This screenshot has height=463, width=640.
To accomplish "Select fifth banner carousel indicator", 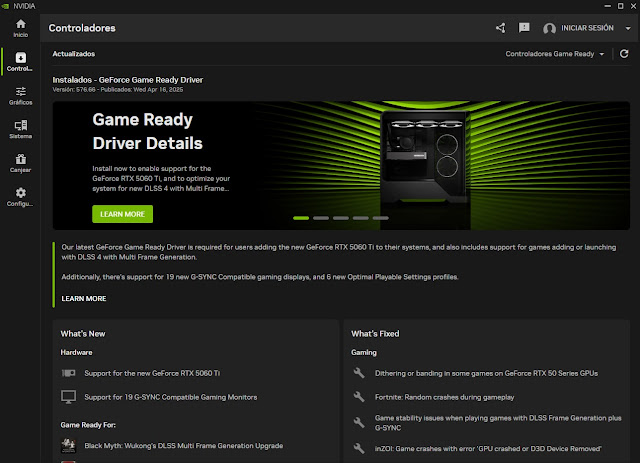I will (381, 218).
